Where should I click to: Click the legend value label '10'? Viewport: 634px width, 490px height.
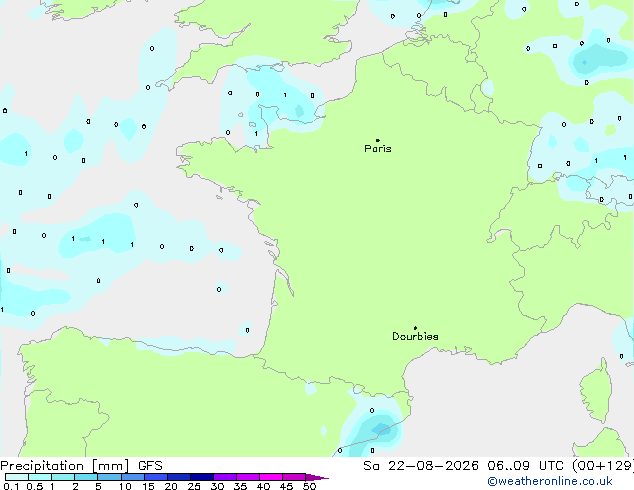tap(125, 486)
